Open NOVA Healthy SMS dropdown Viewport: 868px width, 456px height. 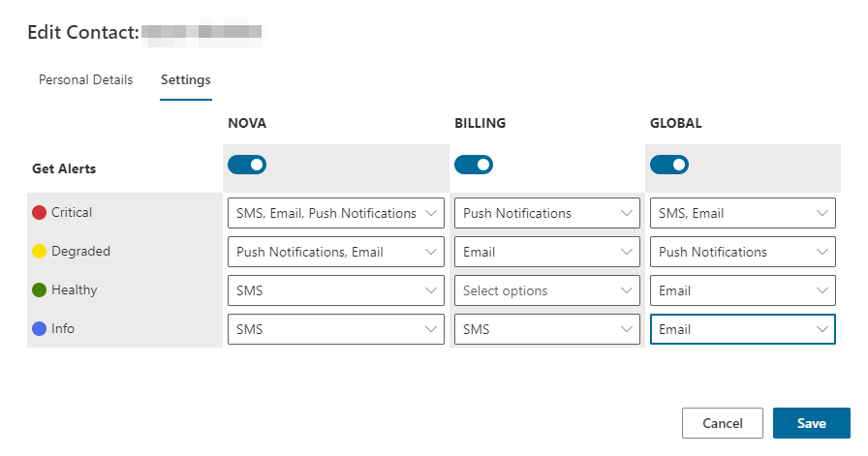335,290
